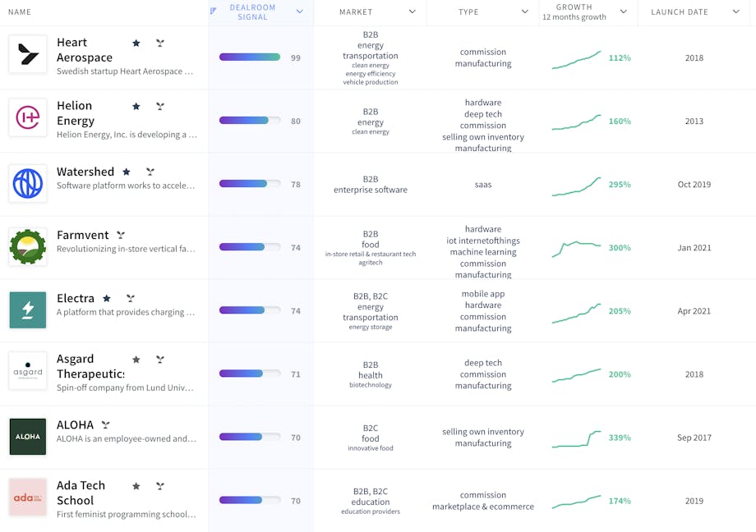
Task: Click the sprout icon beside Helion Energy
Action: point(160,106)
